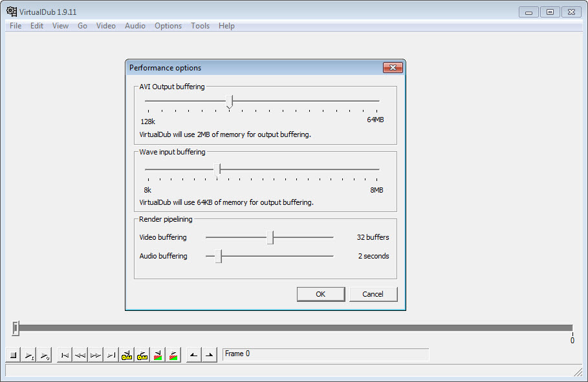The width and height of the screenshot is (588, 382).
Task: Click the Frame 0 position field
Action: coord(325,354)
